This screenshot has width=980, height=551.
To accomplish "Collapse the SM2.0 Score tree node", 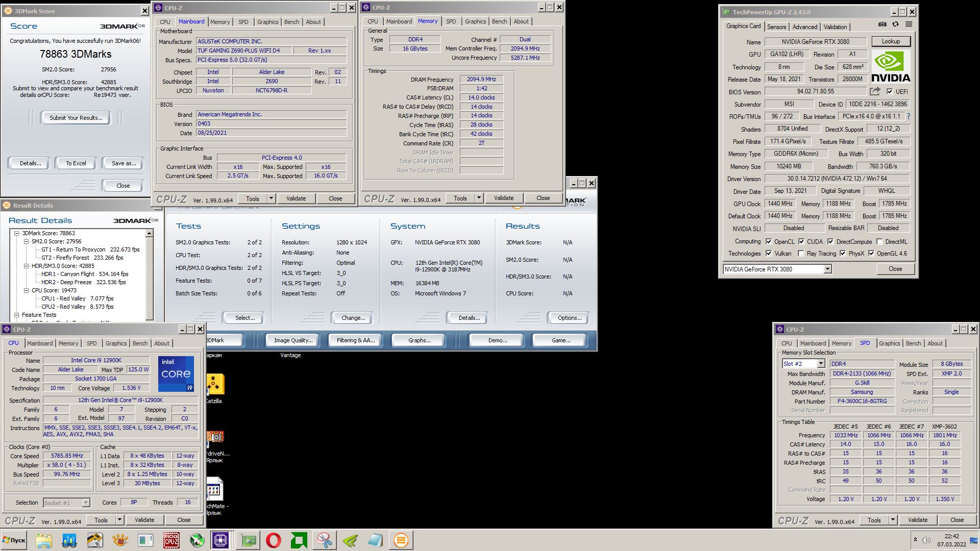I will click(27, 241).
